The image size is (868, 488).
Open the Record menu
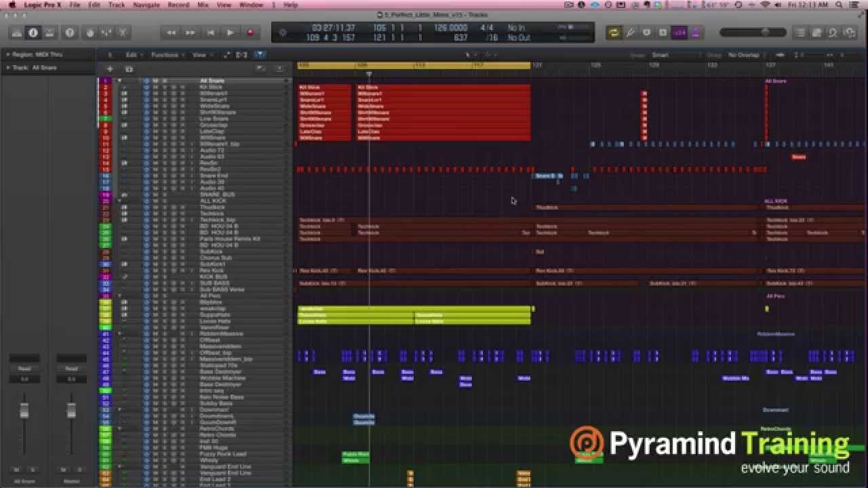(x=178, y=5)
